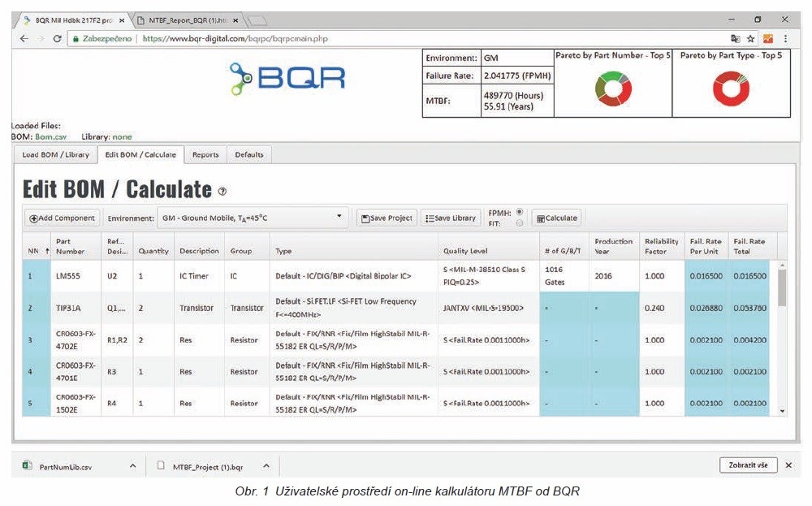Click the translate page icon in address bar
This screenshot has width=812, height=506.
point(735,38)
